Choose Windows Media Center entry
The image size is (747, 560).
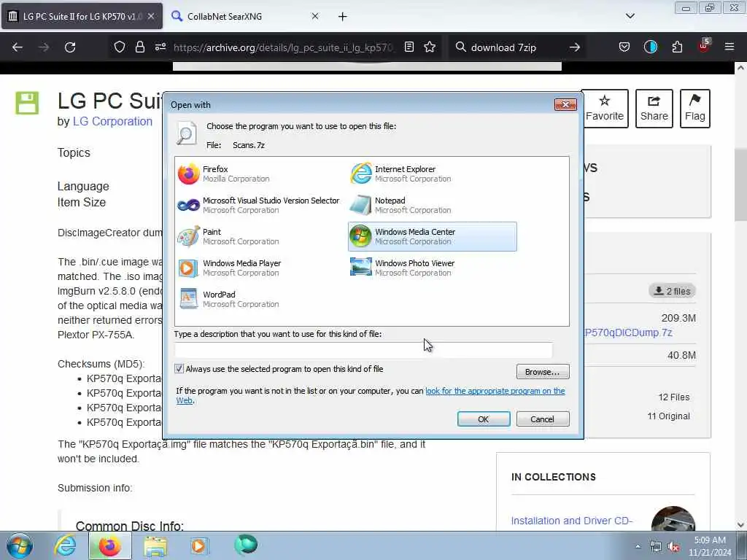[x=432, y=237]
